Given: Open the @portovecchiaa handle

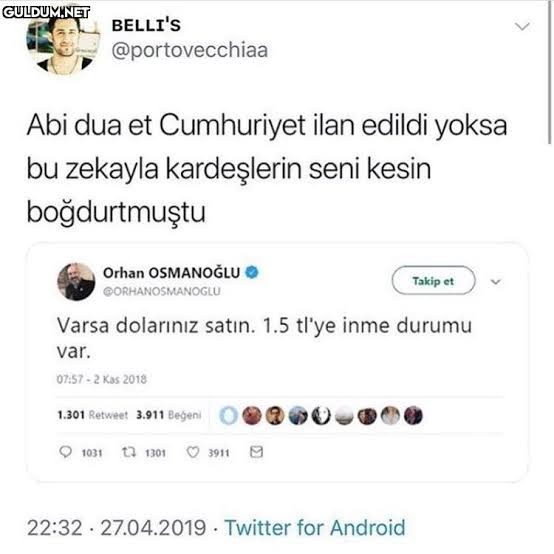Looking at the screenshot, I should pyautogui.click(x=190, y=50).
